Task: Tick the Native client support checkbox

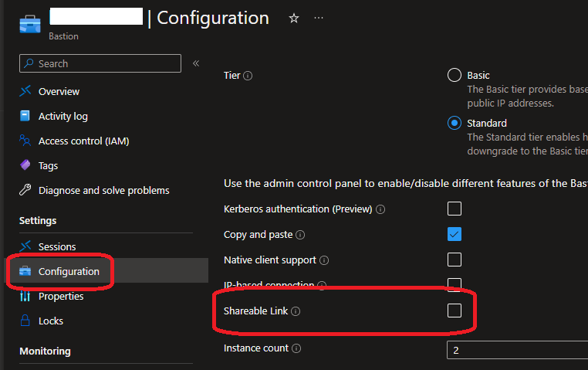Action: pos(455,260)
